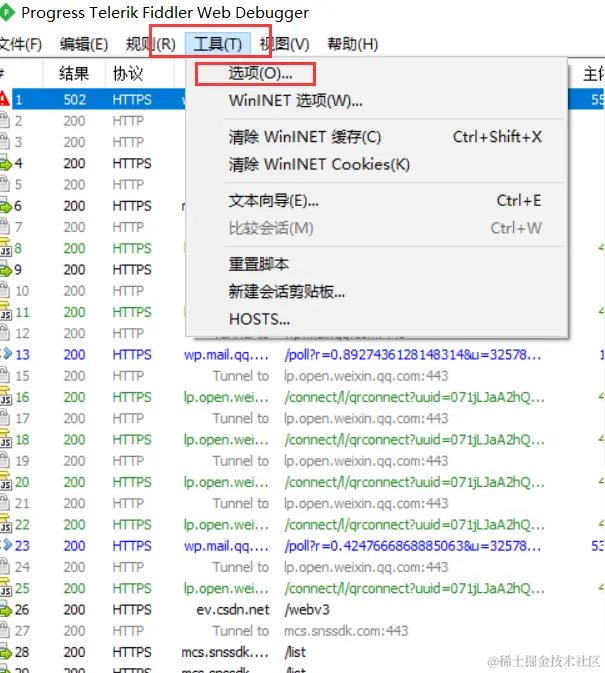Choose 清除 WinINET 缓存(C) menu item

click(x=305, y=137)
